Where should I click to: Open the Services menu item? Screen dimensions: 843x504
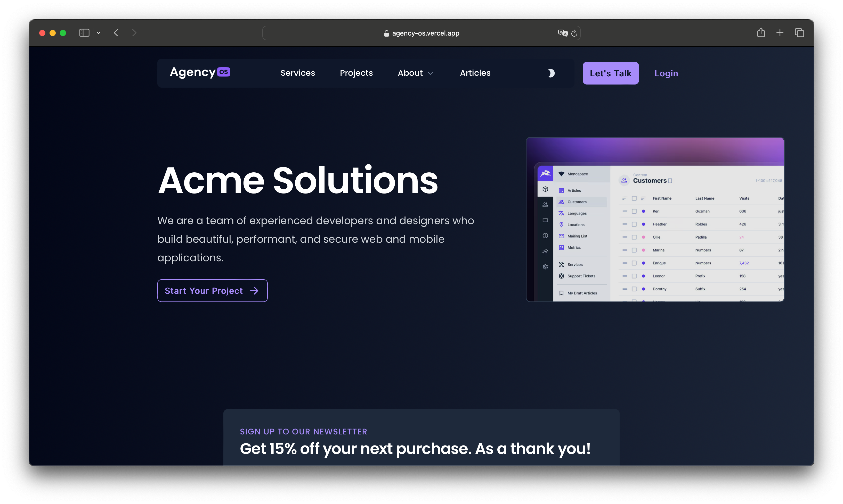pos(298,73)
